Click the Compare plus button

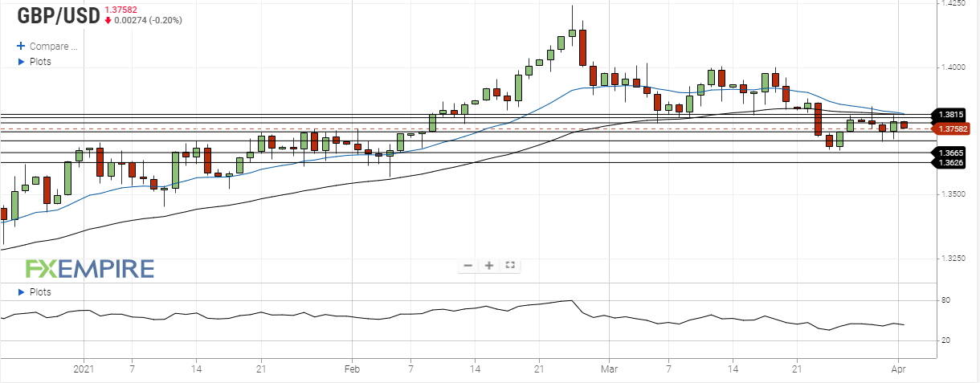tap(21, 47)
